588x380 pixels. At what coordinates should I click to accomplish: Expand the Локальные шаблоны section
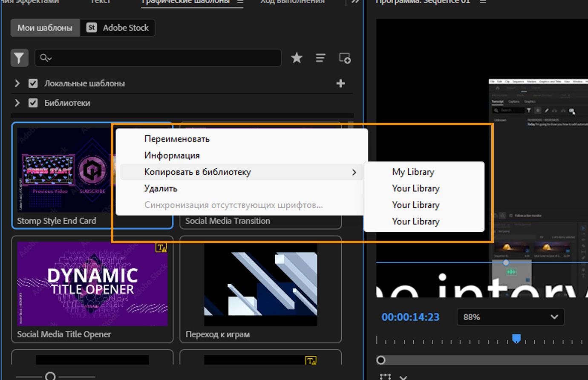[17, 83]
